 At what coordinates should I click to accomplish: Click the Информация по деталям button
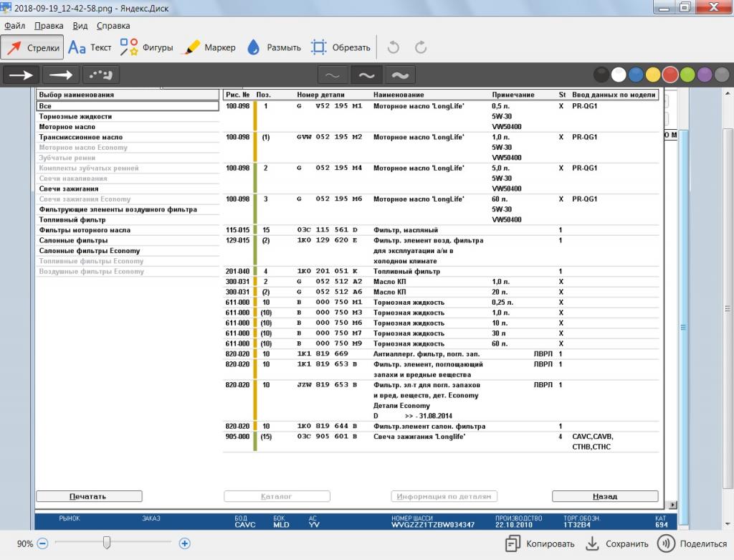pyautogui.click(x=444, y=496)
